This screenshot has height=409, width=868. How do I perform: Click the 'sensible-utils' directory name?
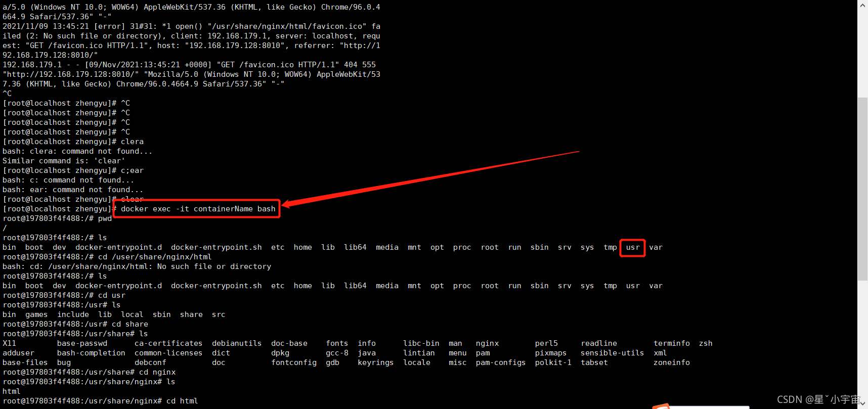point(613,353)
